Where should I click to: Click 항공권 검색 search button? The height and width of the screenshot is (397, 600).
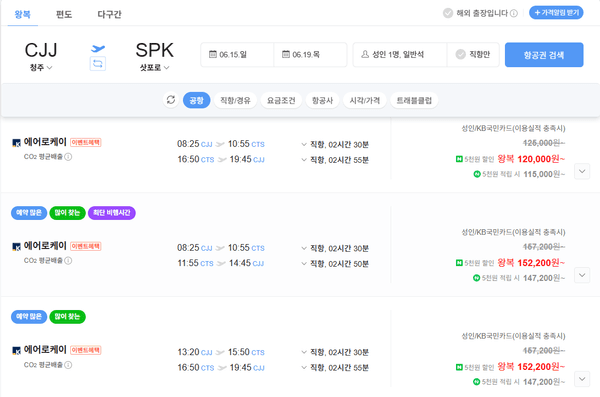point(544,55)
